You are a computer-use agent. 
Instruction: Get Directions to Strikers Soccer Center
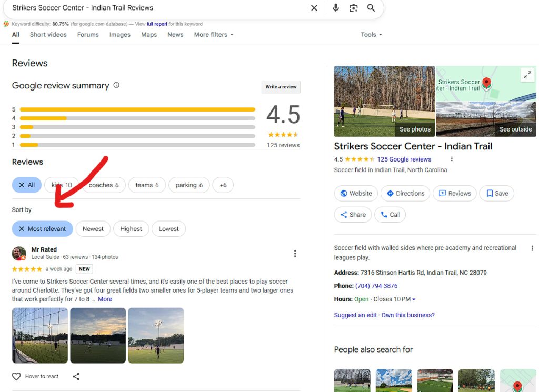405,194
